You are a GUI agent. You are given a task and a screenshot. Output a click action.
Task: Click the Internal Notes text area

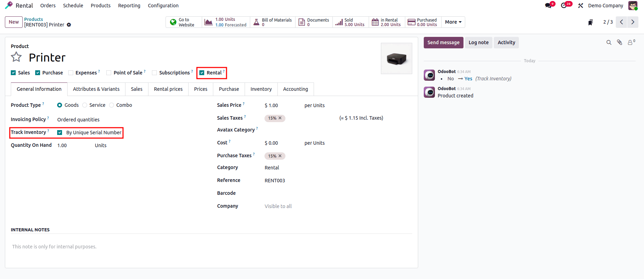click(211, 247)
